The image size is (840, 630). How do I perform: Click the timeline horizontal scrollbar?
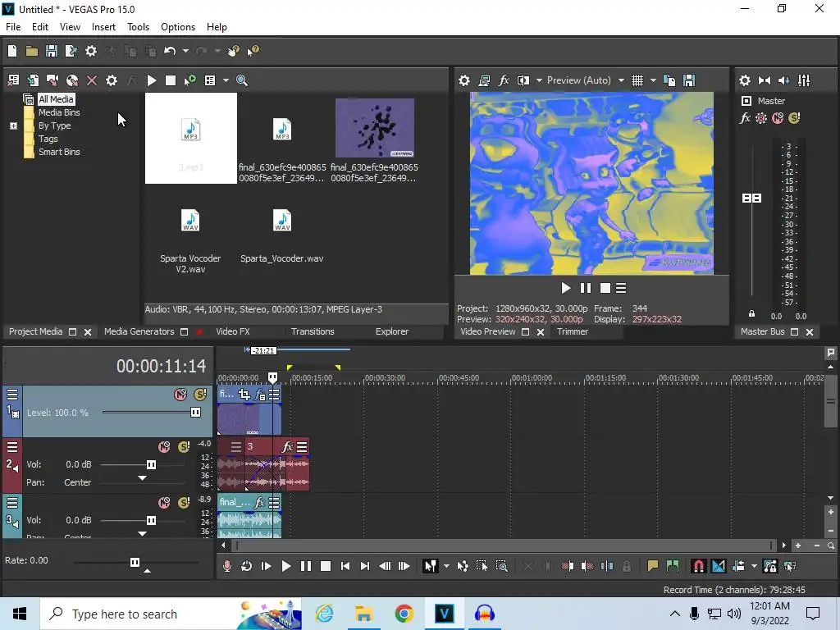pos(503,546)
